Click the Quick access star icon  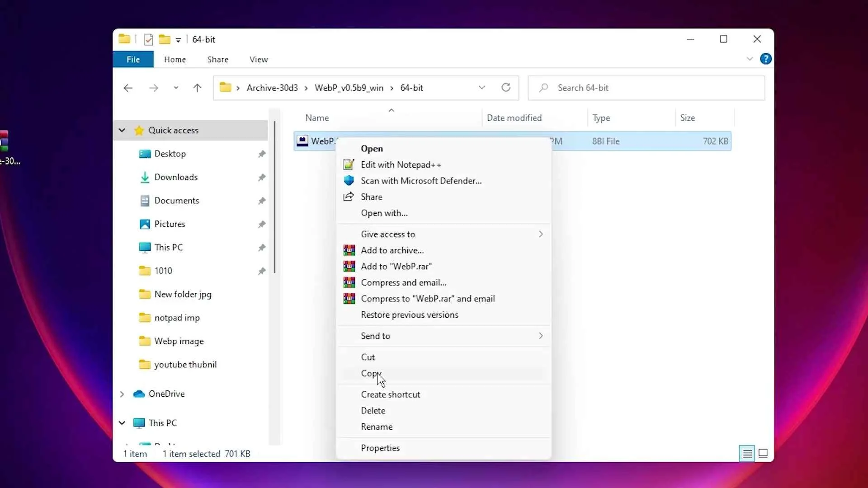coord(139,131)
